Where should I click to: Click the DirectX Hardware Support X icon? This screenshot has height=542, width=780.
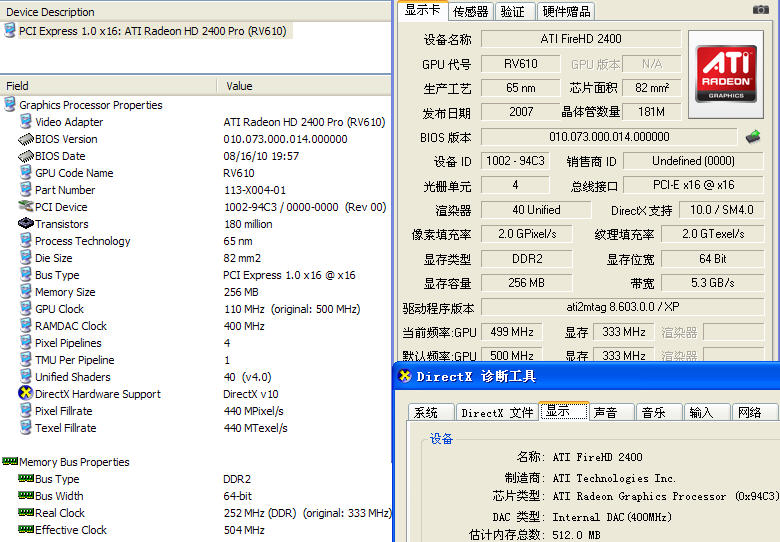point(25,393)
